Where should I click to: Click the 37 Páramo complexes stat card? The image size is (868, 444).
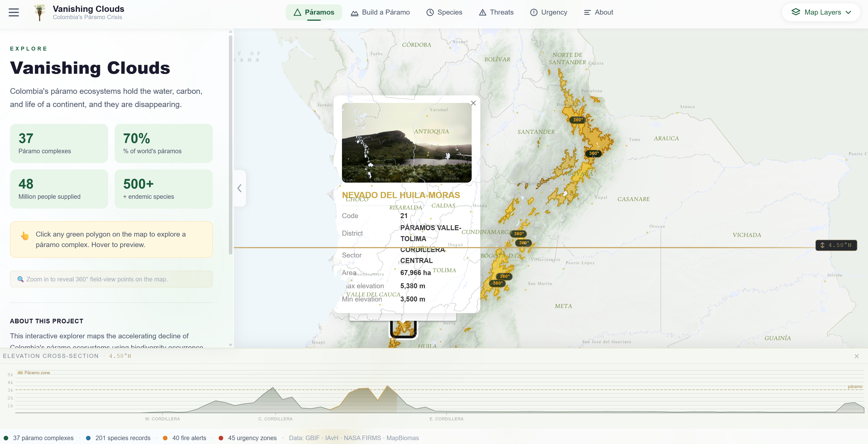click(x=59, y=143)
